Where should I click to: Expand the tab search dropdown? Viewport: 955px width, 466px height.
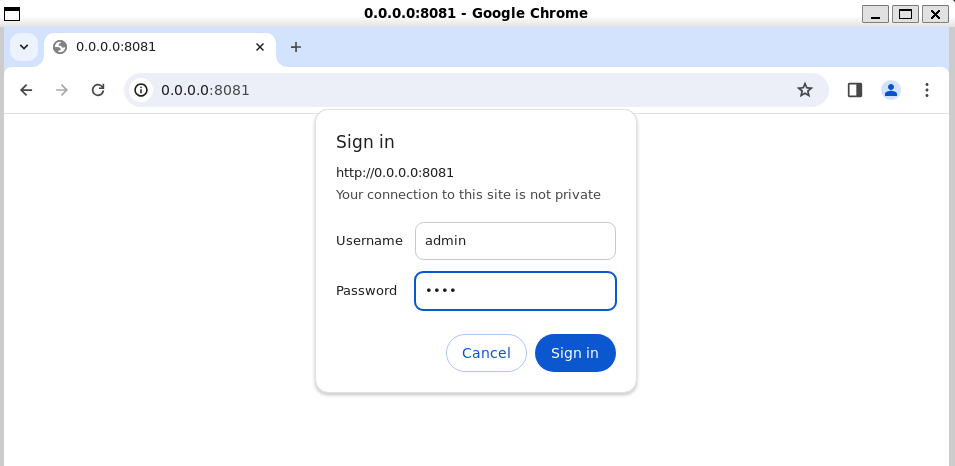[x=23, y=47]
